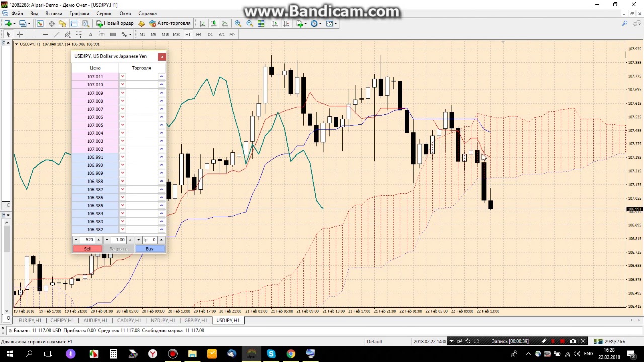Switch to the AUDJPY,H1 chart tab
Image resolution: width=644 pixels, height=362 pixels.
coord(95,320)
